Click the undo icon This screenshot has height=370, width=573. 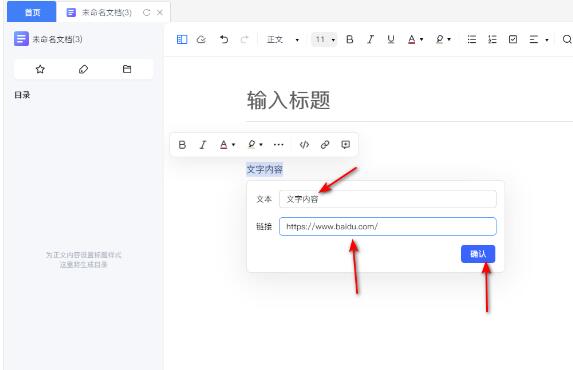[x=224, y=39]
